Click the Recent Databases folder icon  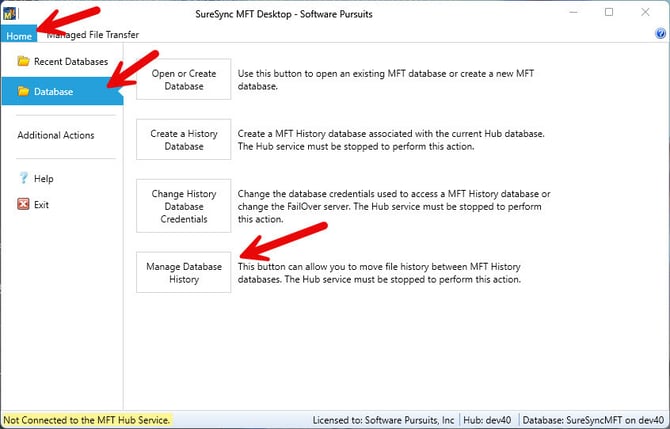[23, 61]
